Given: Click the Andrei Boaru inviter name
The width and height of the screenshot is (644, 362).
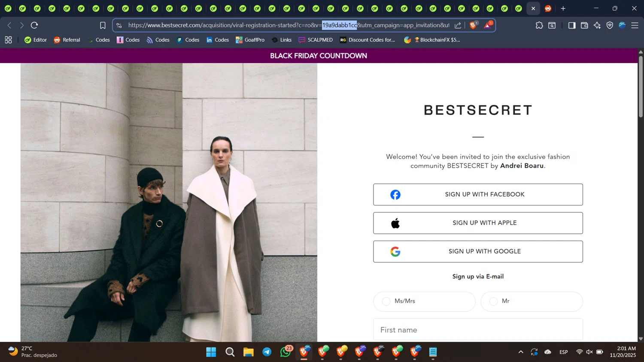Looking at the screenshot, I should [522, 166].
